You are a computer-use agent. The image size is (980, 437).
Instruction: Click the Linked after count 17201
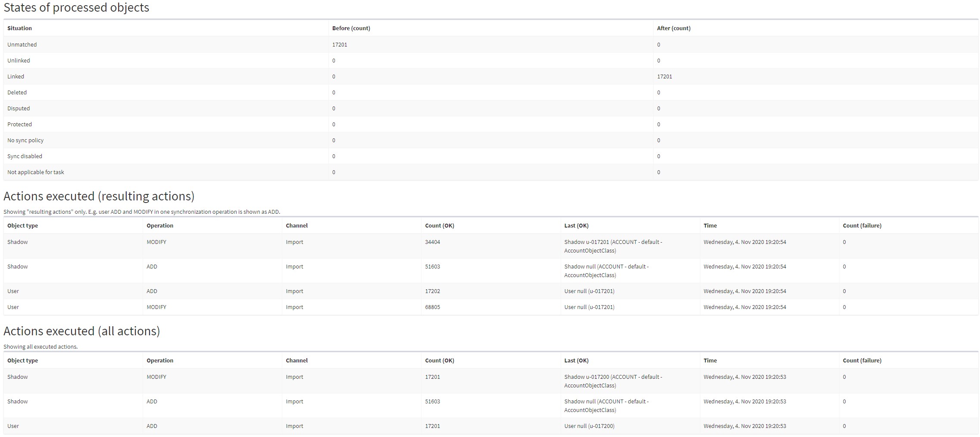(x=664, y=77)
